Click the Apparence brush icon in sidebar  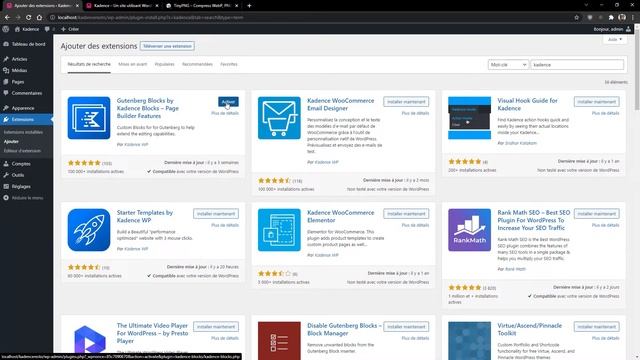point(6,108)
